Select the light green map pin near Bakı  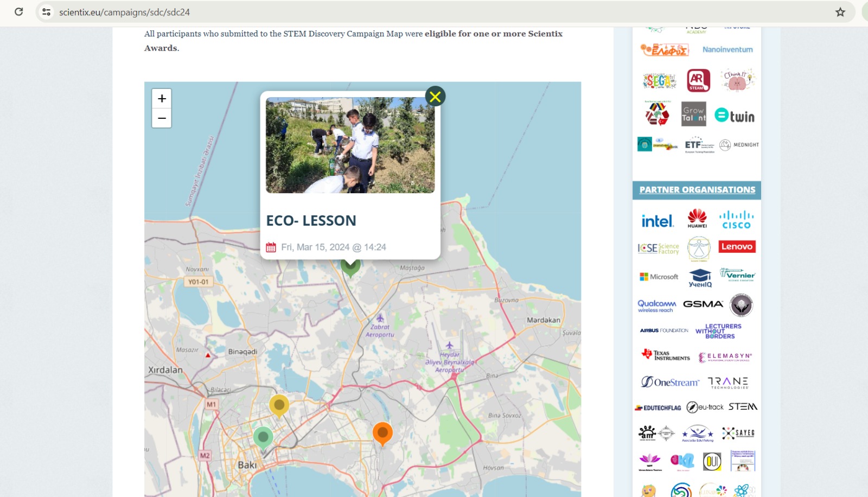coord(263,438)
